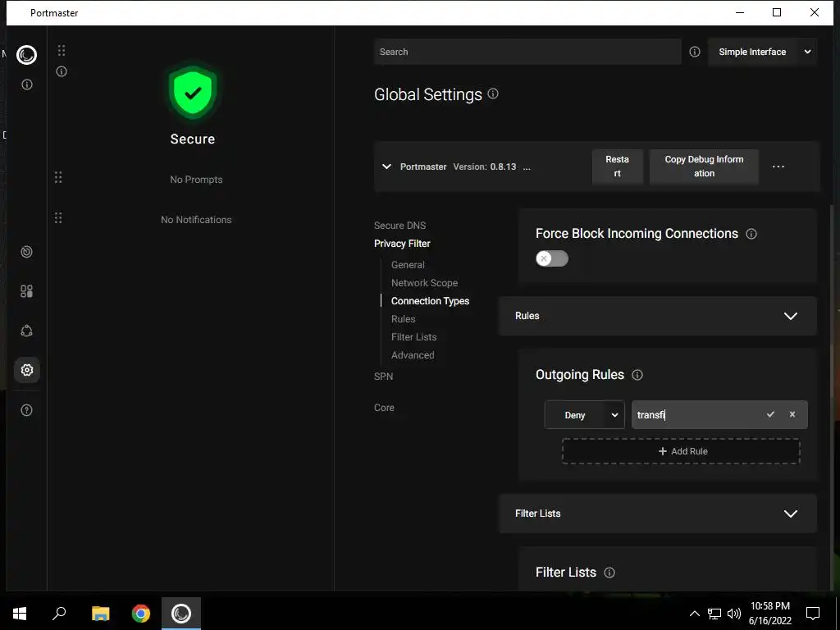
Task: Jump to Advanced subsection
Action: (413, 355)
